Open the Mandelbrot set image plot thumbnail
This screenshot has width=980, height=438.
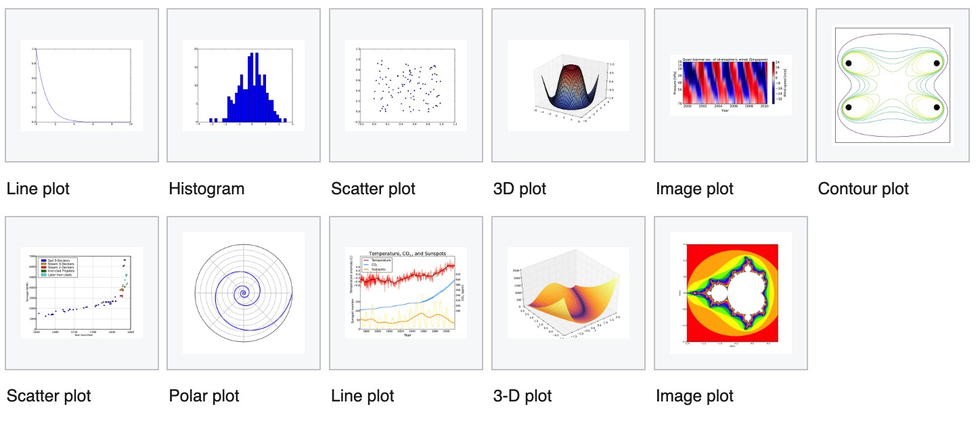tap(731, 293)
